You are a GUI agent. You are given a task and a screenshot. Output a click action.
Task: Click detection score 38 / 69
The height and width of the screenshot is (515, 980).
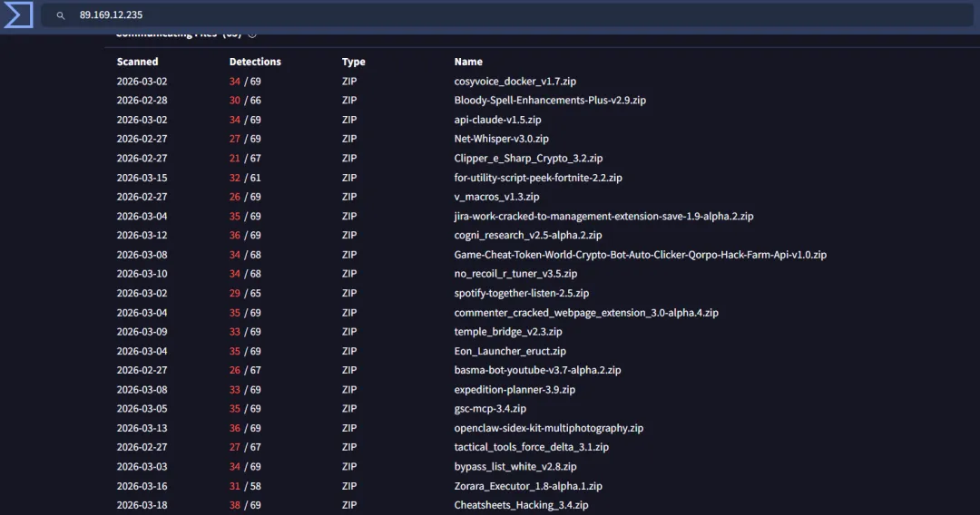(245, 505)
